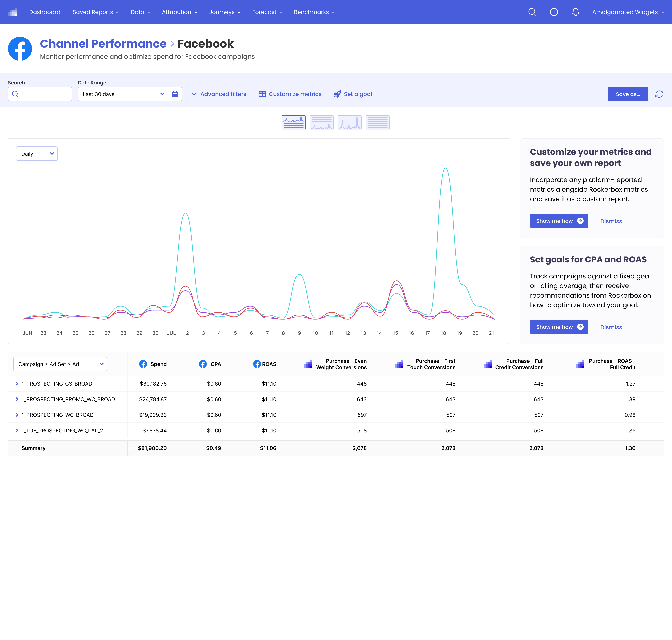Click the Save as... button
Image resolution: width=672 pixels, height=640 pixels.
click(628, 94)
